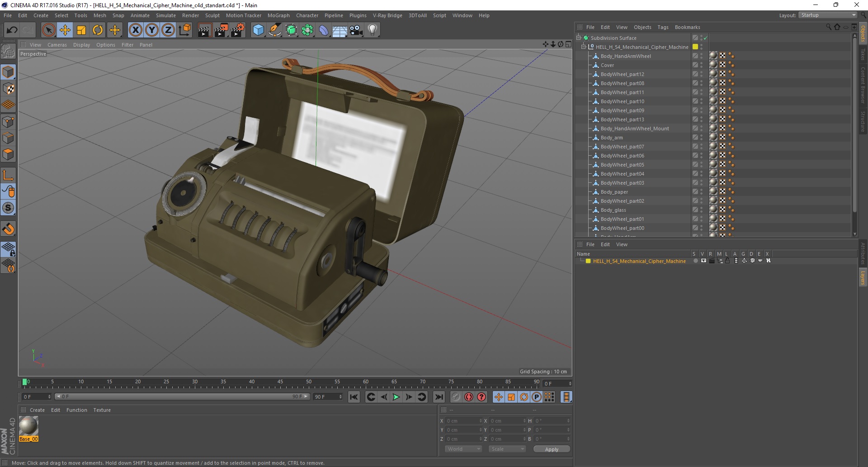Click the Undo arrow icon
This screenshot has height=467, width=868.
12,30
